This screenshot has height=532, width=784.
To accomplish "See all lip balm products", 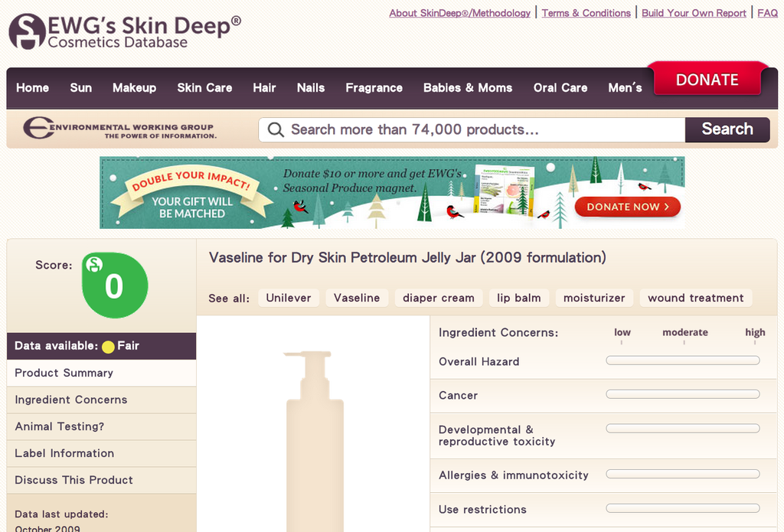I will 519,298.
